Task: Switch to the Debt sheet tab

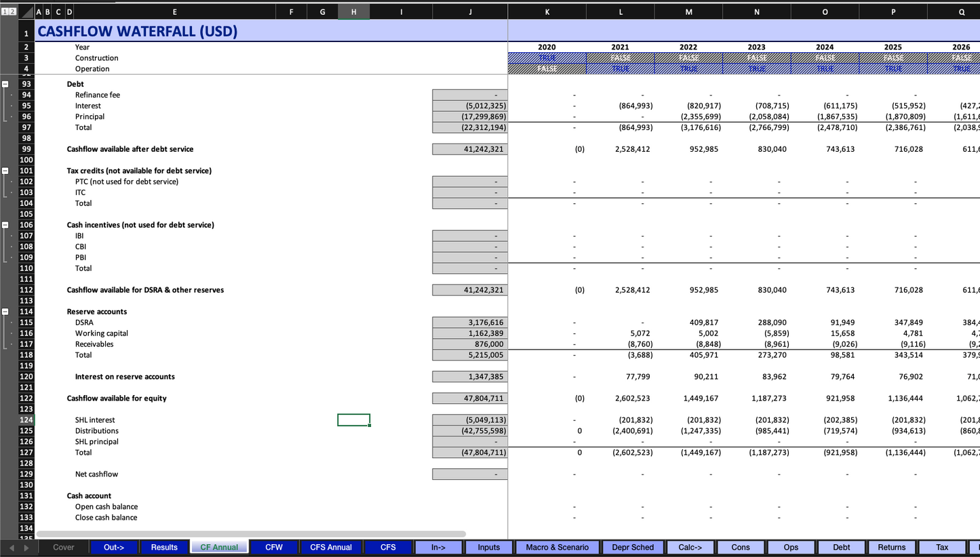Action: point(841,548)
